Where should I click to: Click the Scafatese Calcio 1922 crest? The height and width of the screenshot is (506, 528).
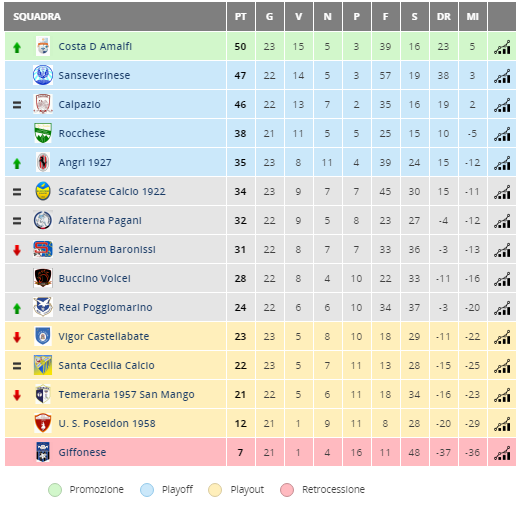(43, 191)
